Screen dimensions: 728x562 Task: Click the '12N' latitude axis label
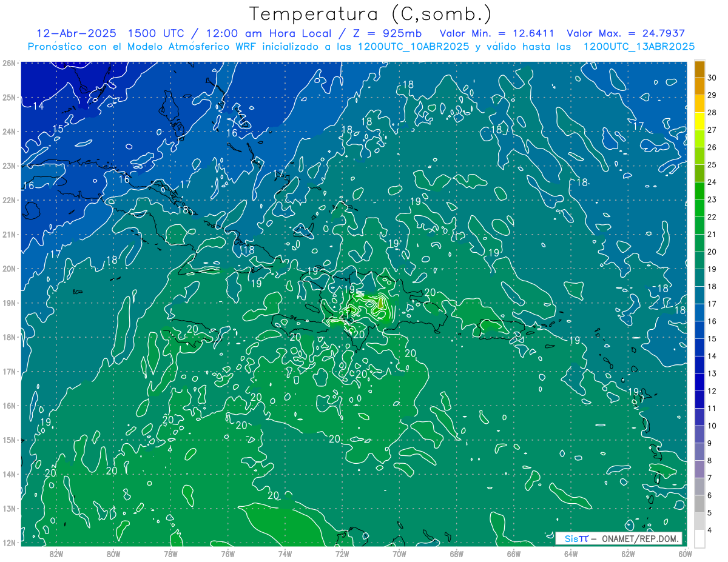pos(9,543)
